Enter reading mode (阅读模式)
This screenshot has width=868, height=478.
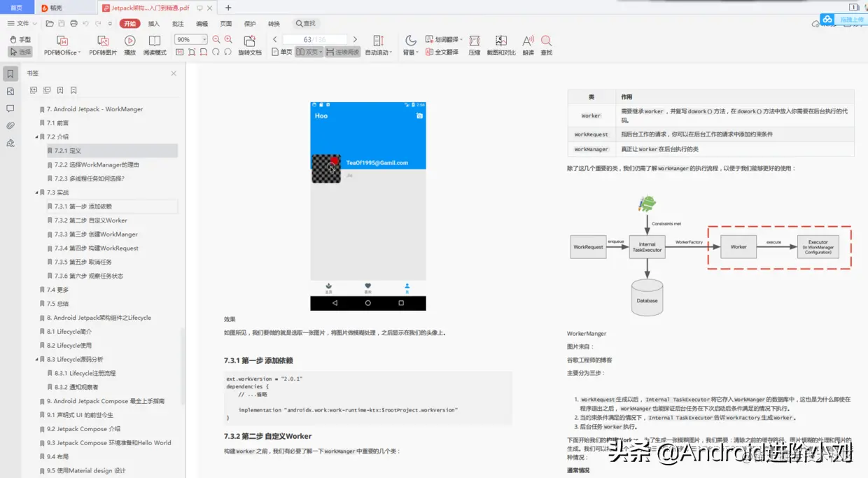coord(155,45)
